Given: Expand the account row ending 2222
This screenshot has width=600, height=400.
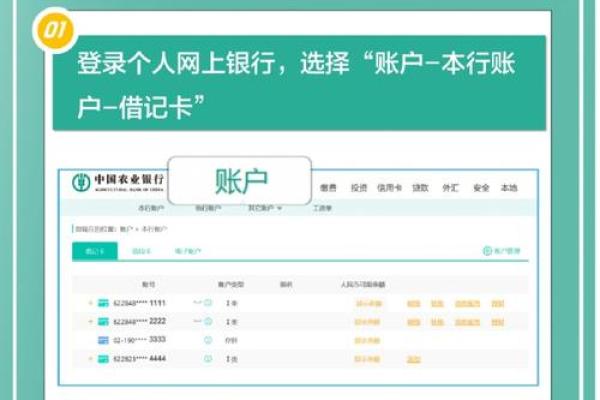Looking at the screenshot, I should click(x=91, y=322).
